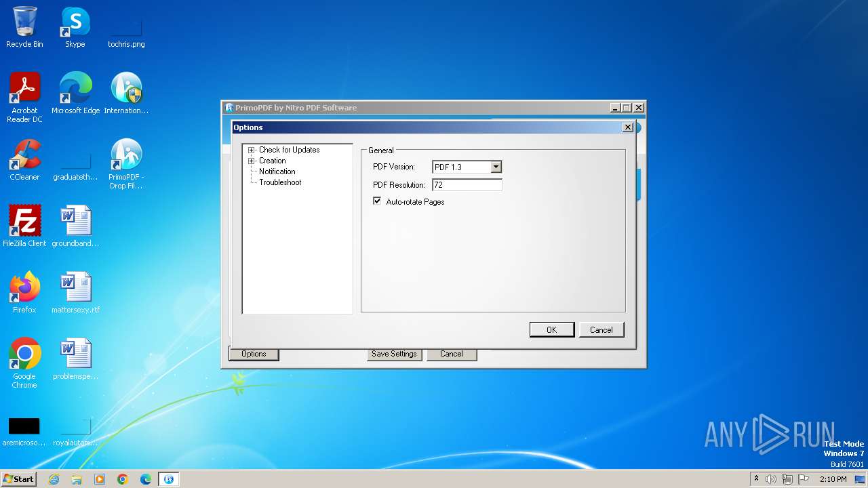Click the Save Settings button
The width and height of the screenshot is (868, 488).
[x=394, y=354]
